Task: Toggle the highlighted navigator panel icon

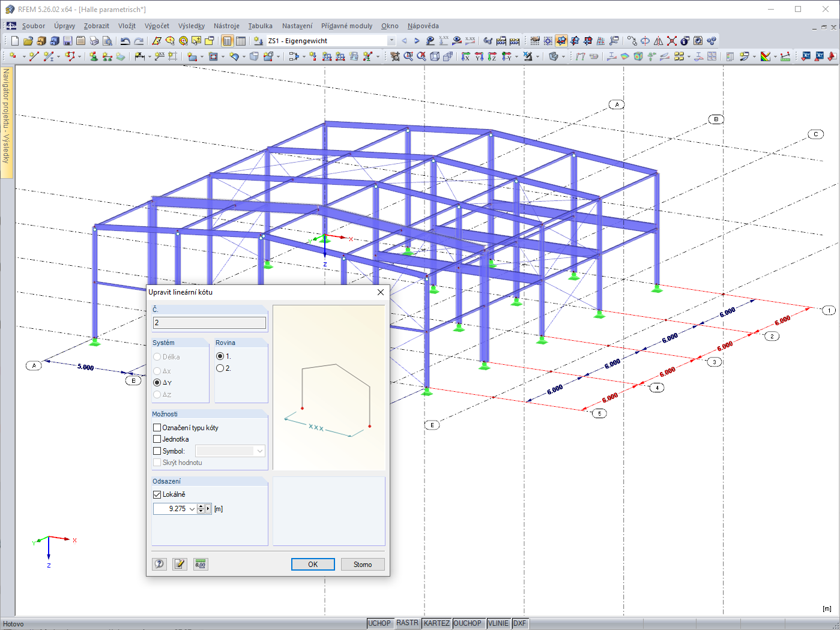Action: click(x=228, y=41)
